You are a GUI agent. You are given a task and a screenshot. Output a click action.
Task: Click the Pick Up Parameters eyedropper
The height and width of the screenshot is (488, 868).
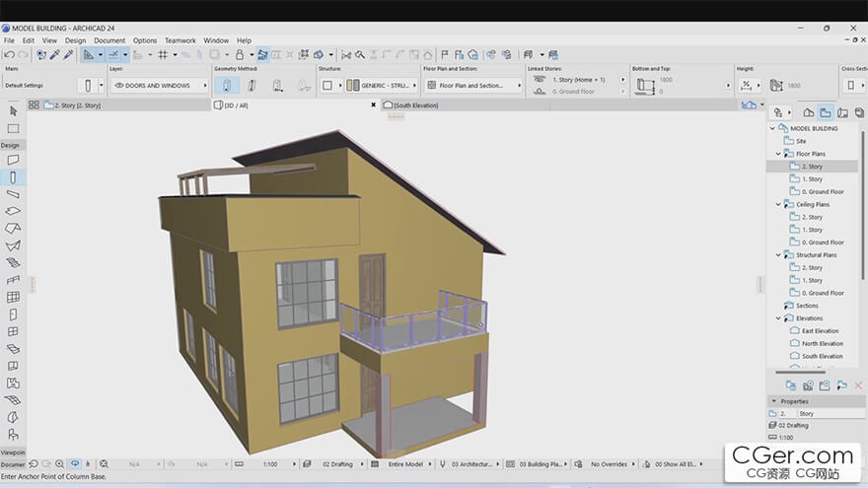coord(55,55)
